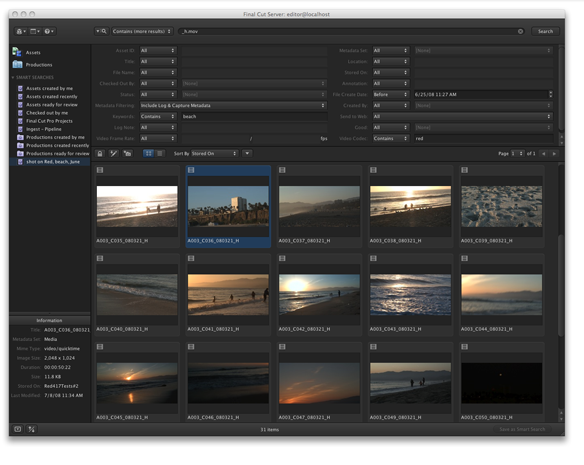Open the Metadata Set condition dropdown
The image size is (584, 465).
click(x=391, y=50)
